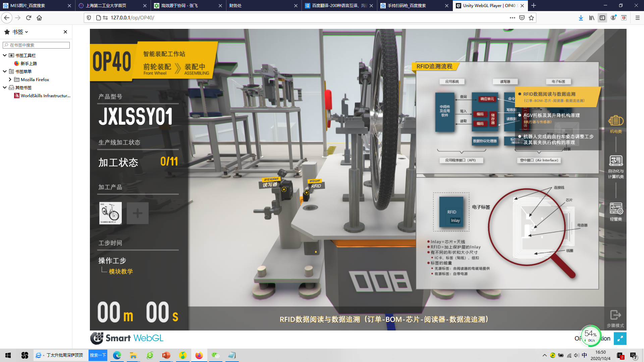The image size is (644, 362).
Task: Reload the current page
Action: tap(29, 18)
